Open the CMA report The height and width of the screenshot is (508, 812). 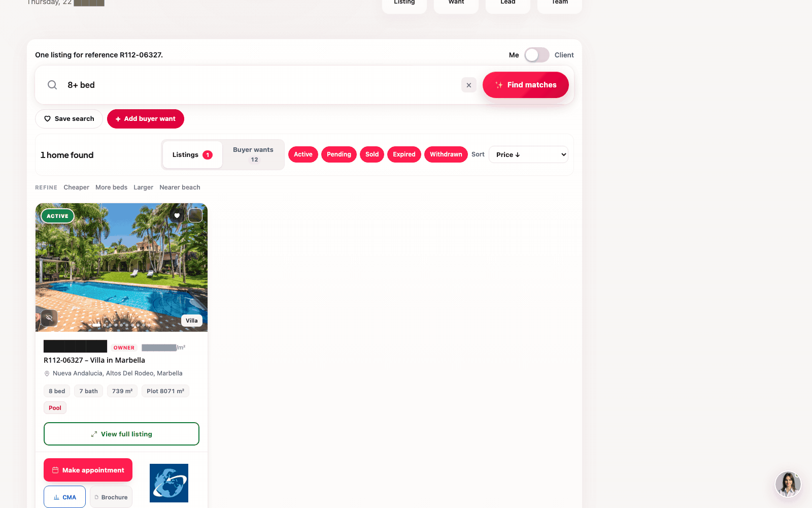coord(64,497)
